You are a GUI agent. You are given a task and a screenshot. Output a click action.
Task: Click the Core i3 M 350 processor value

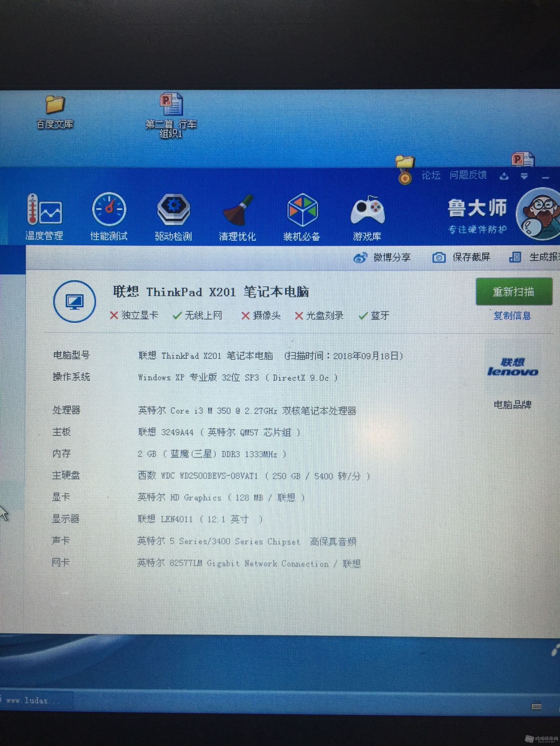(247, 410)
